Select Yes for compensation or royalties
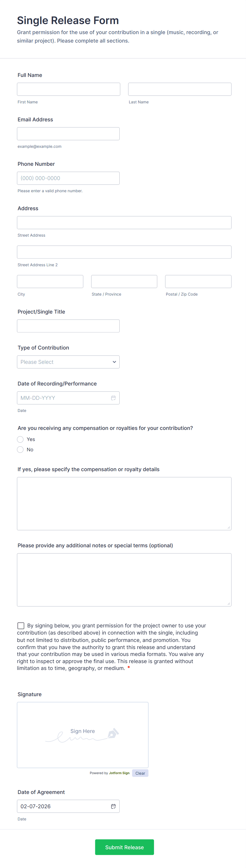246x868 pixels. coord(21,439)
